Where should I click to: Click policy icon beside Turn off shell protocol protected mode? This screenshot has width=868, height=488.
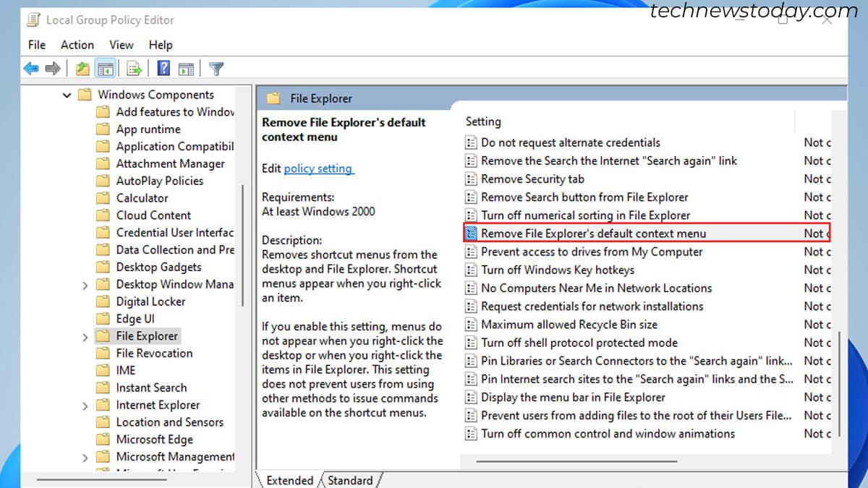(x=471, y=343)
